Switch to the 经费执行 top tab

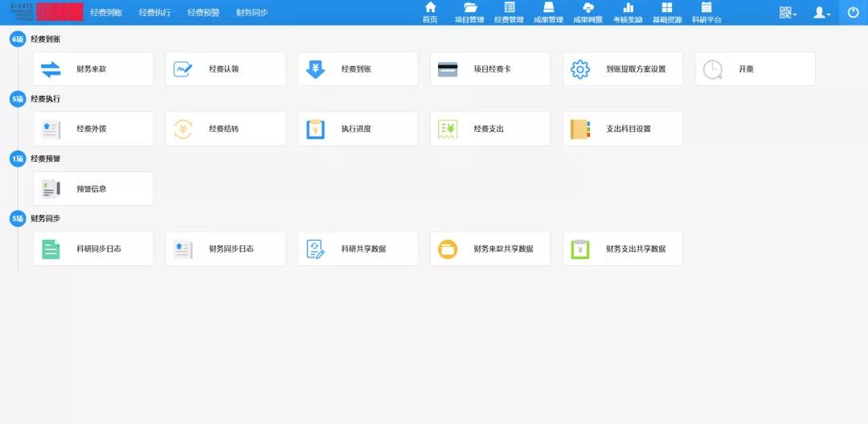[154, 13]
